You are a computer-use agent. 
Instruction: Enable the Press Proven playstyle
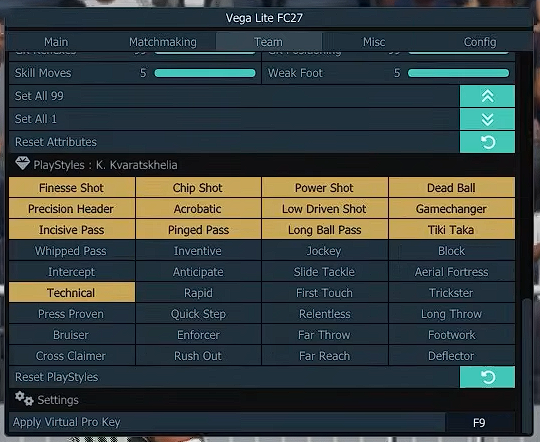coord(72,314)
